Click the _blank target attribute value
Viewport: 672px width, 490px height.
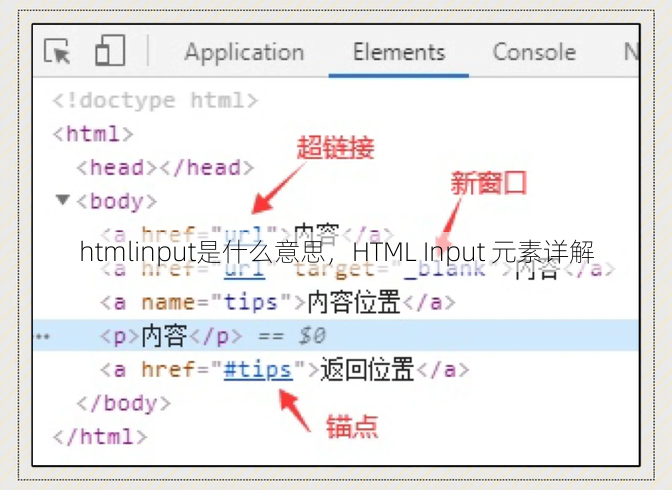tap(444, 270)
